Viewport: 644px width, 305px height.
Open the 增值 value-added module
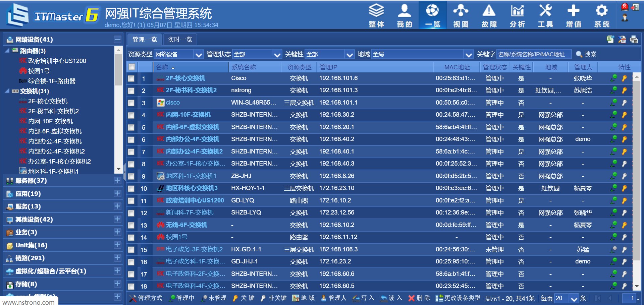point(574,15)
